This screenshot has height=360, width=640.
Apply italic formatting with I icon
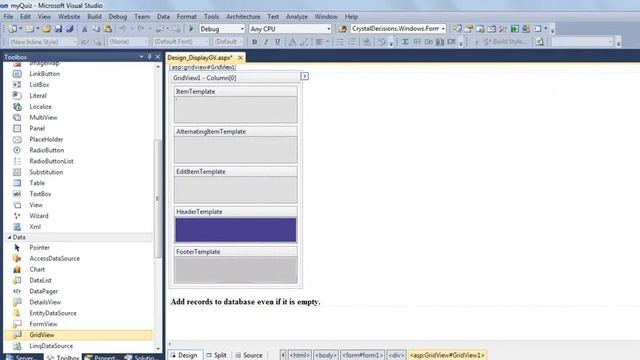pos(266,42)
